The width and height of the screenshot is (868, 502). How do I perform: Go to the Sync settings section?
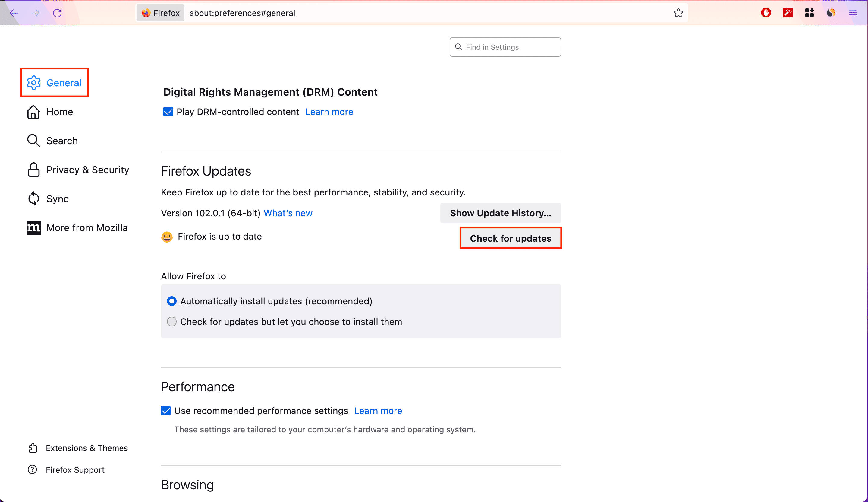click(48, 199)
